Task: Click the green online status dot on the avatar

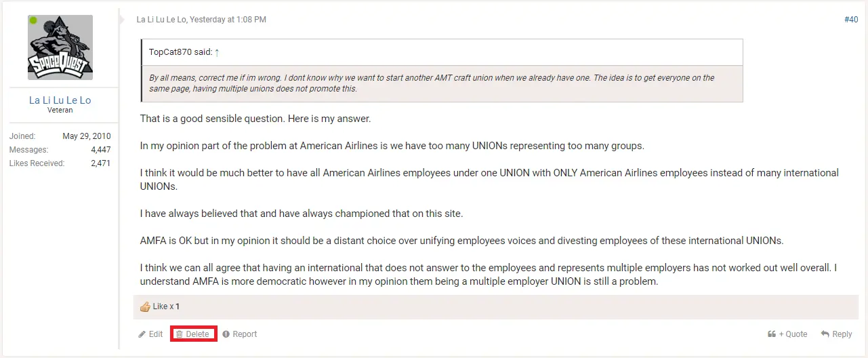Action: point(33,20)
